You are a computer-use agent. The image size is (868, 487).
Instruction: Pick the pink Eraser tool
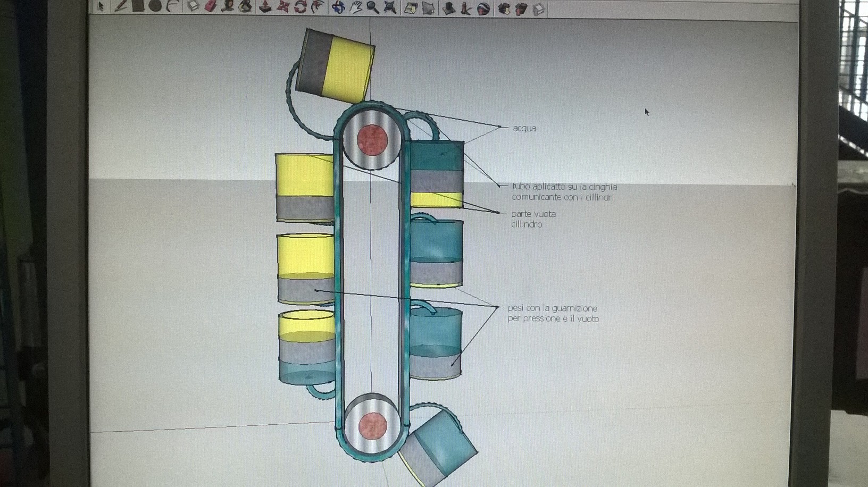point(211,6)
